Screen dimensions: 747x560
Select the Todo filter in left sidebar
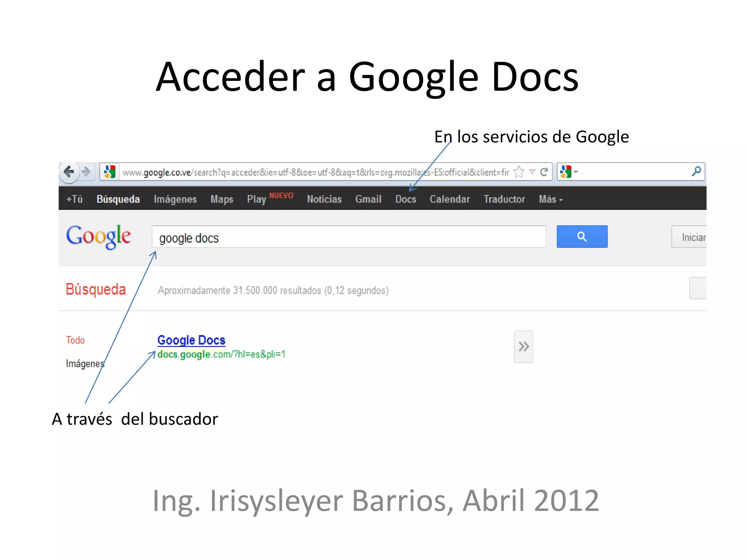pos(75,340)
